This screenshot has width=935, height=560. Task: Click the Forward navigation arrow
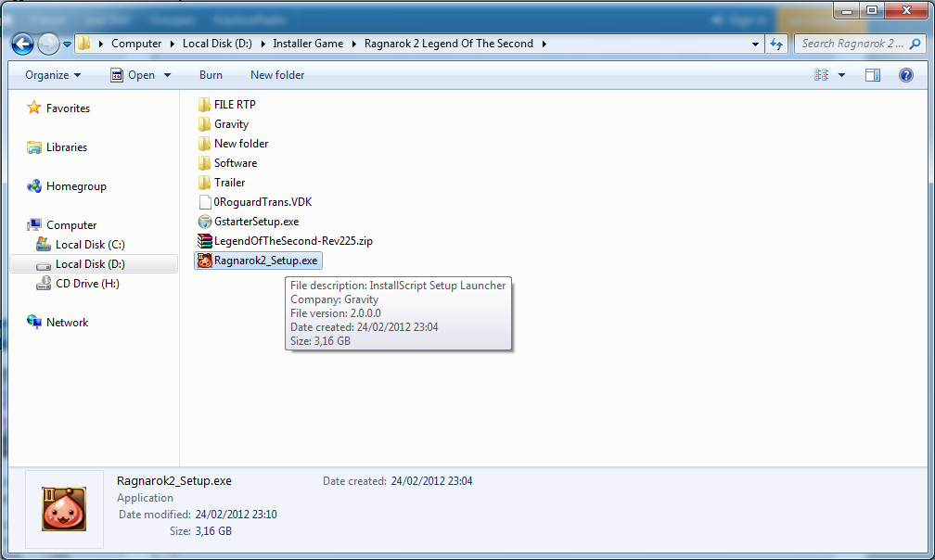pyautogui.click(x=48, y=44)
